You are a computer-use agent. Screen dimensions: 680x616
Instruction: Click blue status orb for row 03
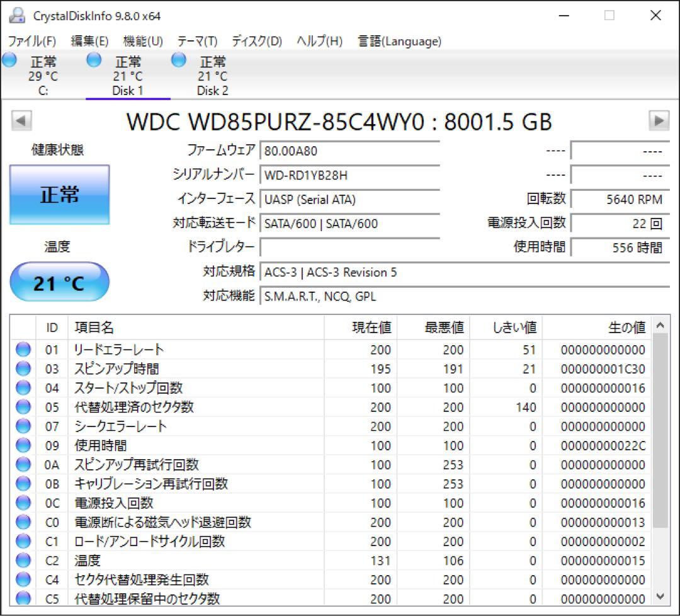click(x=23, y=368)
